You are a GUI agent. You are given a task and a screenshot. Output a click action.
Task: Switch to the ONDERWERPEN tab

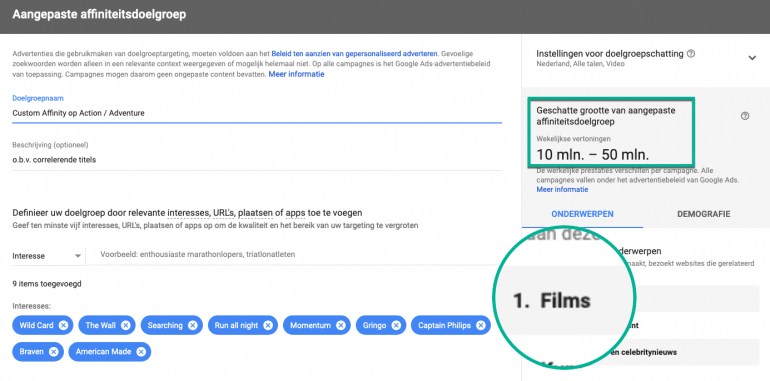pyautogui.click(x=582, y=214)
